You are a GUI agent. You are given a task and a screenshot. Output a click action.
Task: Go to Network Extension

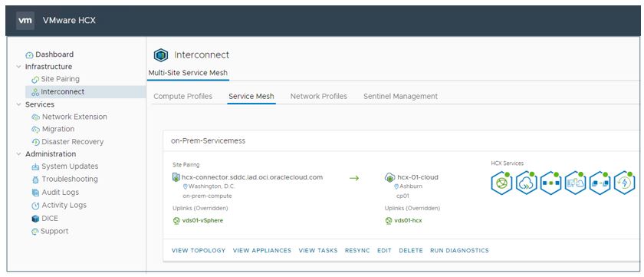(75, 117)
